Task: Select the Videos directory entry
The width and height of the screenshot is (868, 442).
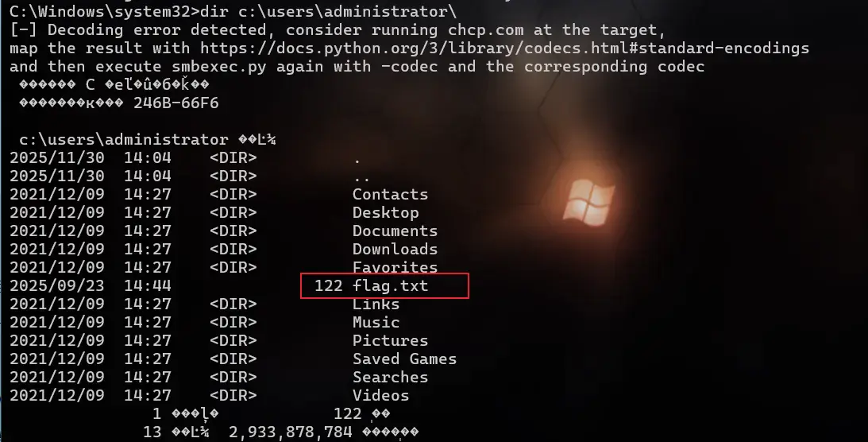Action: (x=381, y=395)
